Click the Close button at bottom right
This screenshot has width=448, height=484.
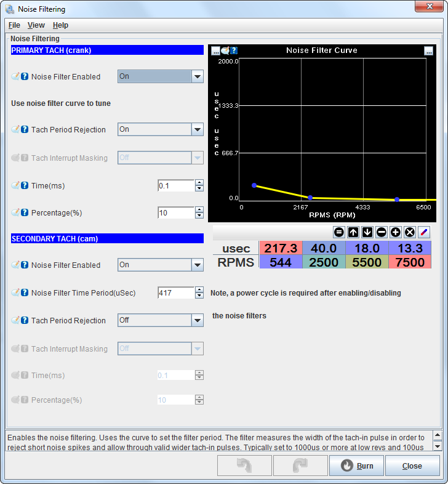pos(412,466)
